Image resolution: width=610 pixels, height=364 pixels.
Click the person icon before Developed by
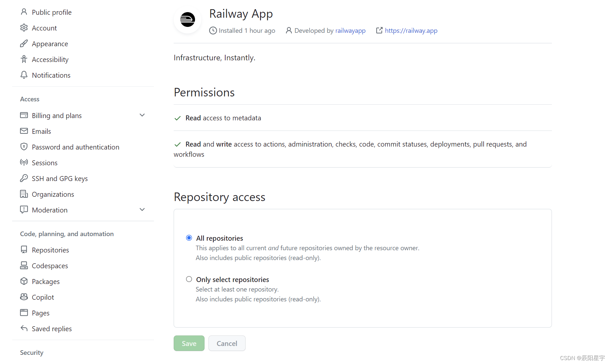pyautogui.click(x=289, y=30)
